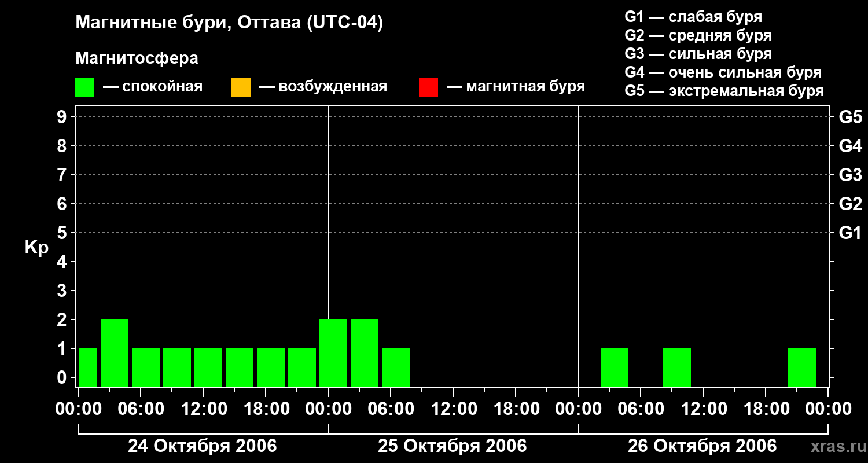Click the G3 label on right axis

coord(850,175)
